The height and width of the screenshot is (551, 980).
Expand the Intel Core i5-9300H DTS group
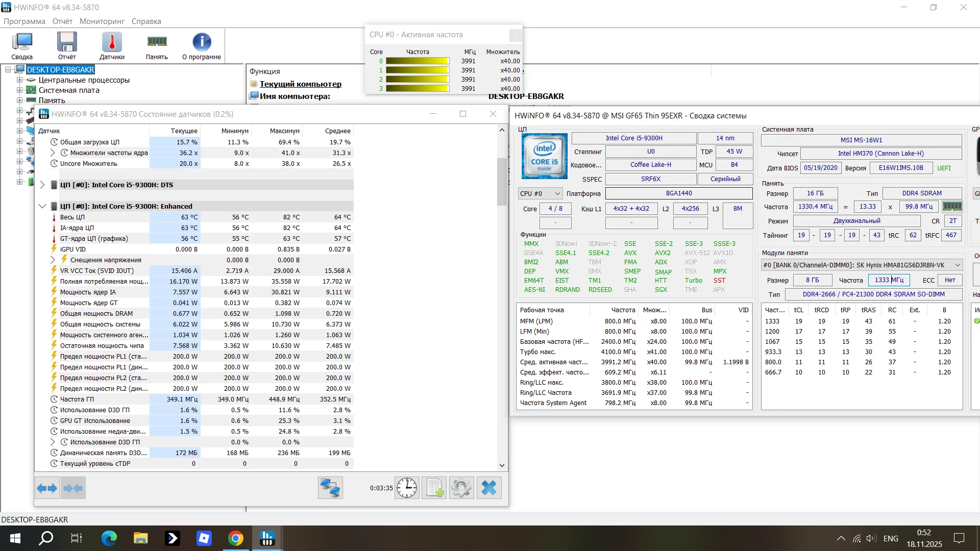pyautogui.click(x=42, y=185)
